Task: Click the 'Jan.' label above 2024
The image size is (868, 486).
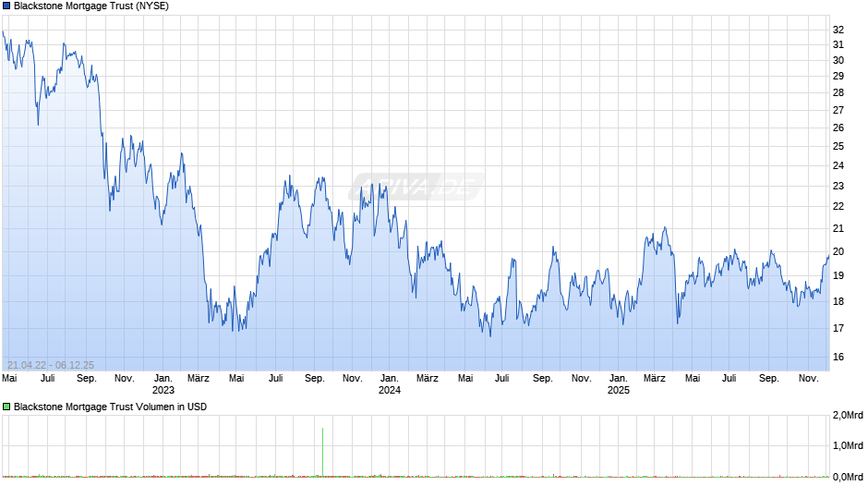Action: (x=389, y=379)
